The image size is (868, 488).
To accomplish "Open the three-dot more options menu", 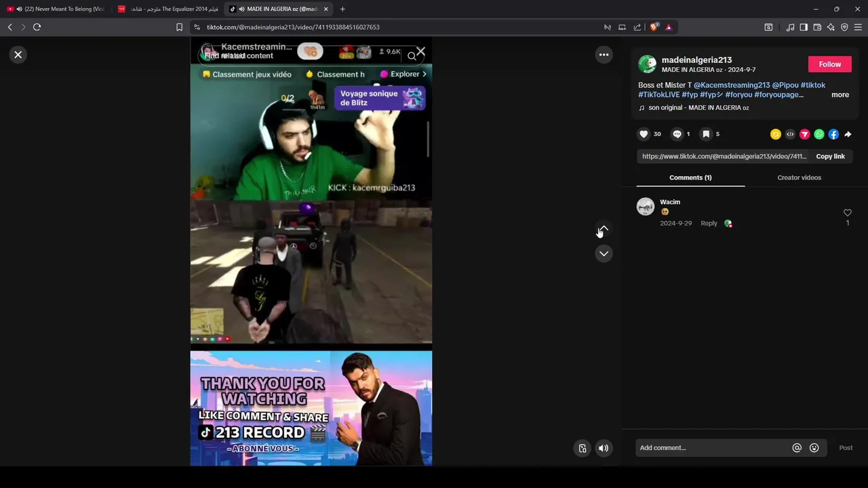I will tap(604, 55).
